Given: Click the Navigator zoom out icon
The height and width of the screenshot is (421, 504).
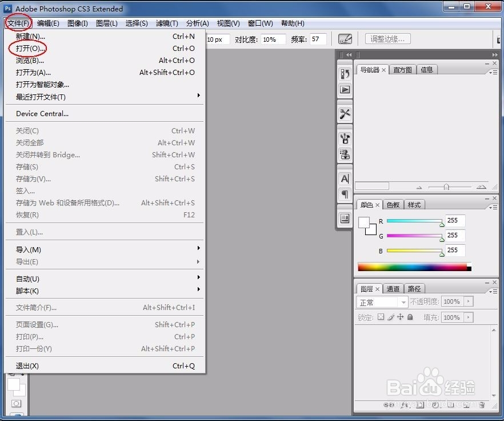Looking at the screenshot, I should coord(419,187).
